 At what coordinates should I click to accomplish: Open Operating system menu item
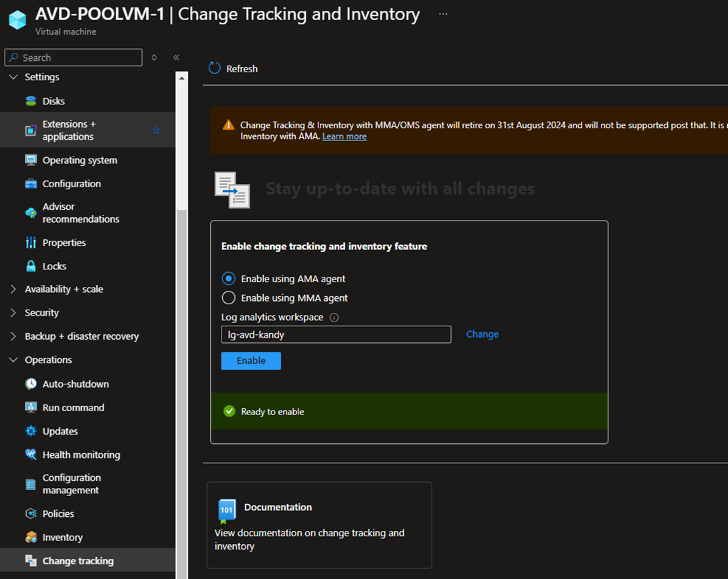pos(88,160)
